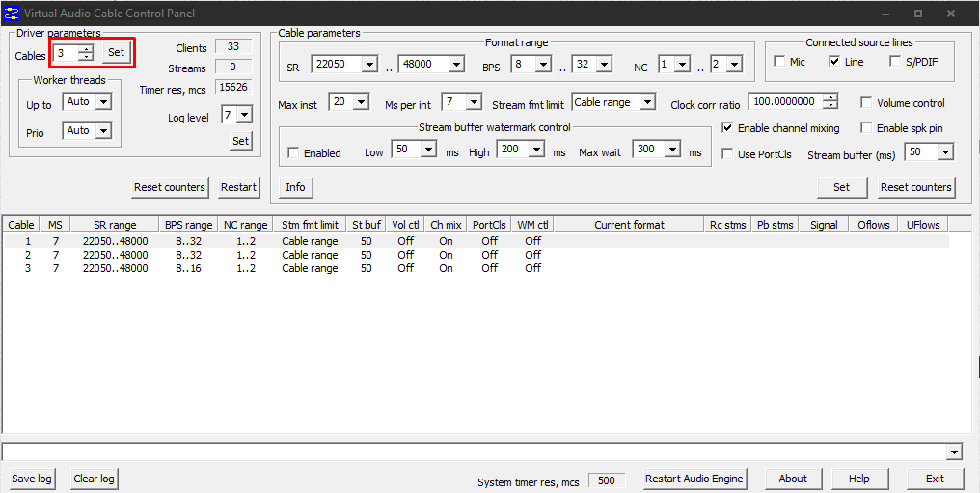Image resolution: width=980 pixels, height=493 pixels.
Task: Select cable 3 row with 8..16 BPS
Action: click(476, 268)
